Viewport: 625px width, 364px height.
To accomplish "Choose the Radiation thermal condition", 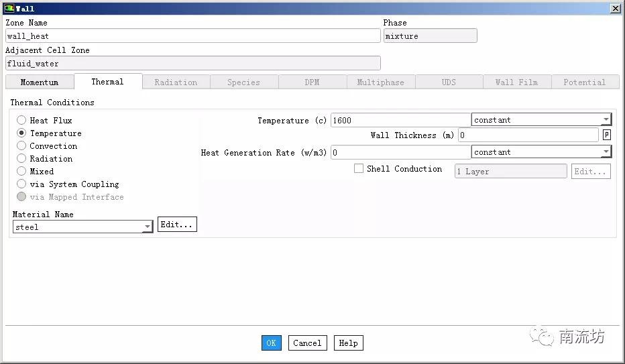I will 21,158.
